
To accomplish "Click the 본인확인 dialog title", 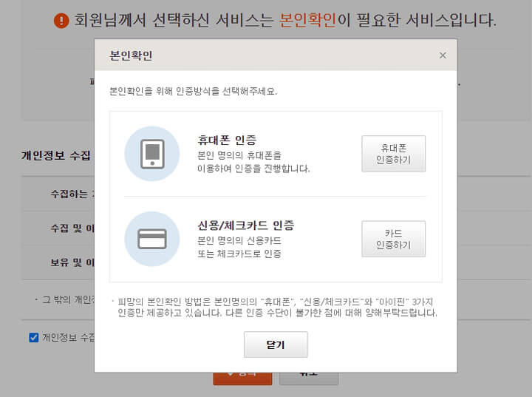I will 131,55.
